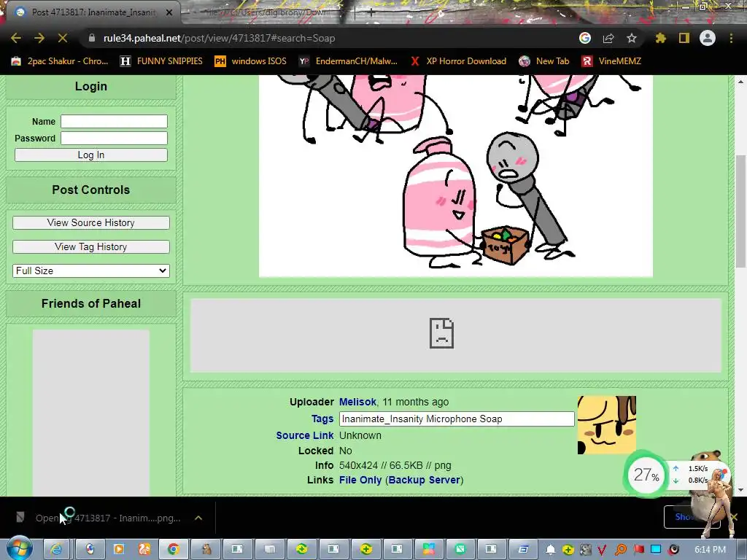
Task: Edit the tags input field
Action: point(457,419)
